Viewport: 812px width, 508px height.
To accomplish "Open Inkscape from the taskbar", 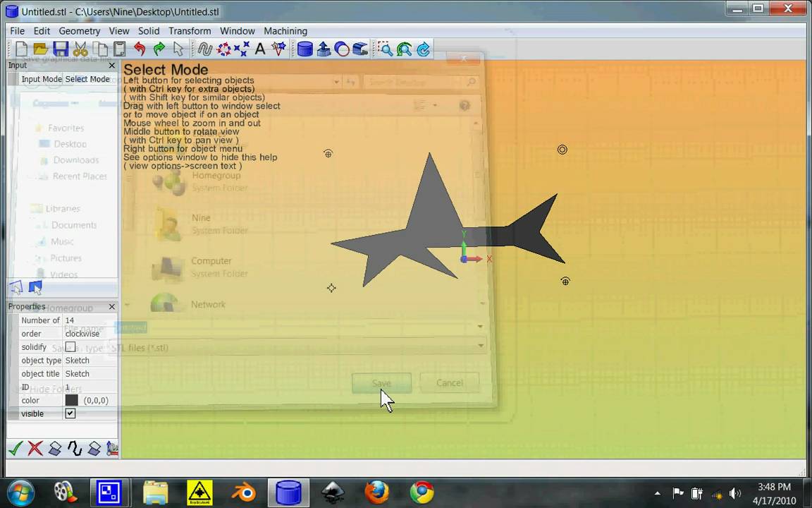I will pyautogui.click(x=333, y=492).
